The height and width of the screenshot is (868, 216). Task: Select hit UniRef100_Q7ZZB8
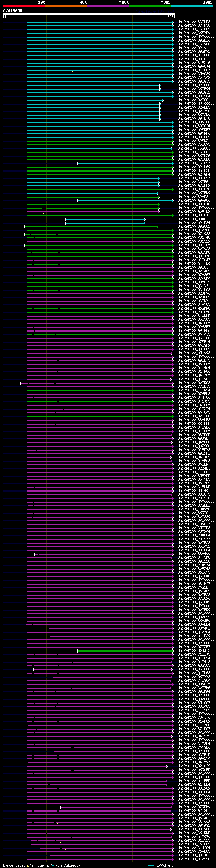pos(194,230)
